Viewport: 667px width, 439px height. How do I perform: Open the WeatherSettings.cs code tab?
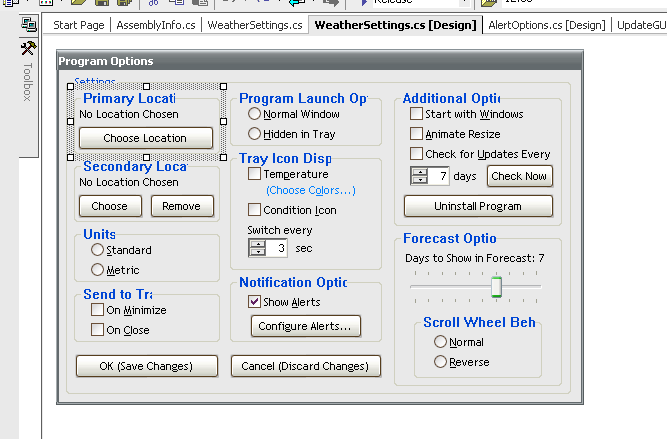(x=255, y=25)
